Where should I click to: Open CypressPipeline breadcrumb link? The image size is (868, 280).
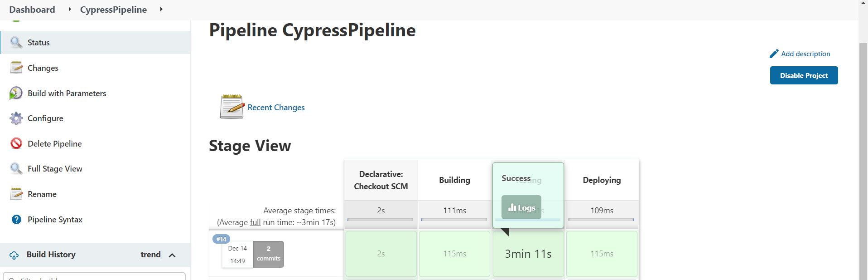coord(113,10)
